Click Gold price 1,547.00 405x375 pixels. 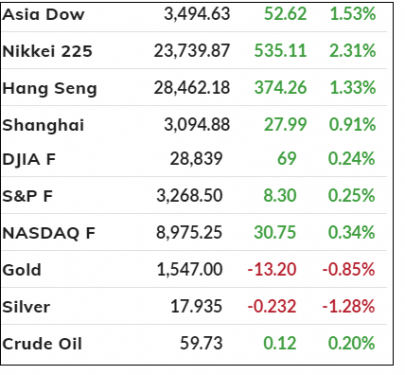click(190, 269)
